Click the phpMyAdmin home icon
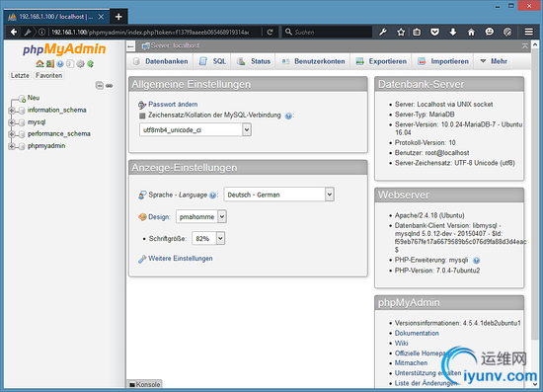 point(39,64)
